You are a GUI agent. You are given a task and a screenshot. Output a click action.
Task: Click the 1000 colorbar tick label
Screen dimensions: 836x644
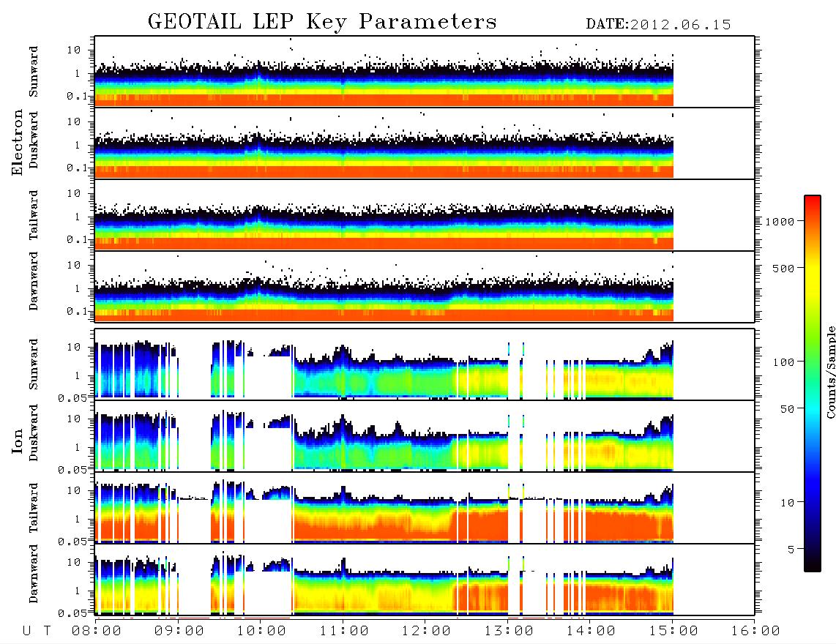780,222
